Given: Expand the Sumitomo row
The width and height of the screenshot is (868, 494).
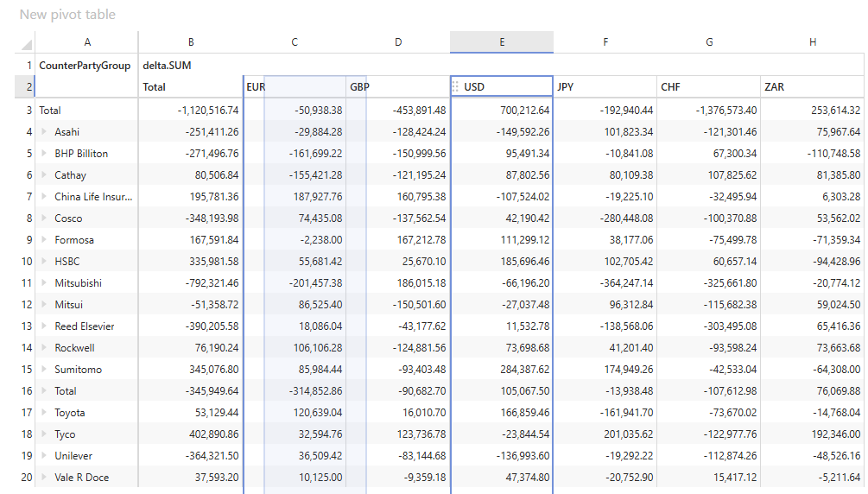Looking at the screenshot, I should click(x=44, y=370).
